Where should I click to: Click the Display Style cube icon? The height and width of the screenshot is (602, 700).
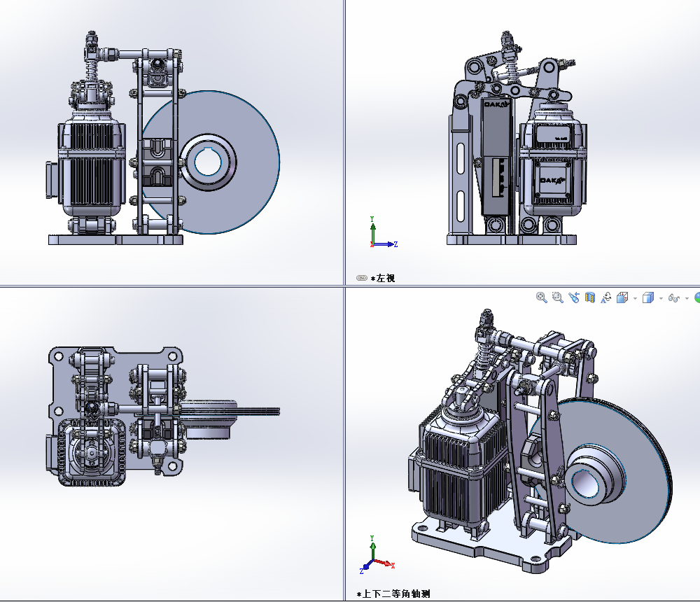[648, 297]
